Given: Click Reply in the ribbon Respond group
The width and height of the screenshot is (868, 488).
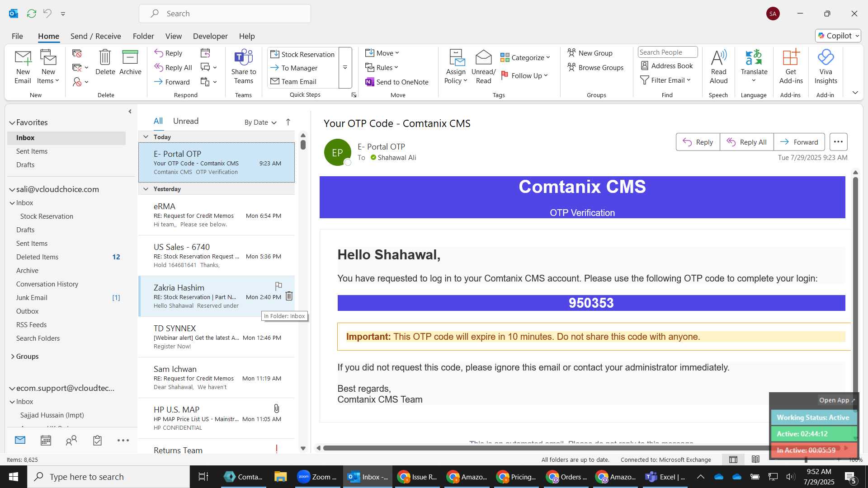Looking at the screenshot, I should (168, 53).
